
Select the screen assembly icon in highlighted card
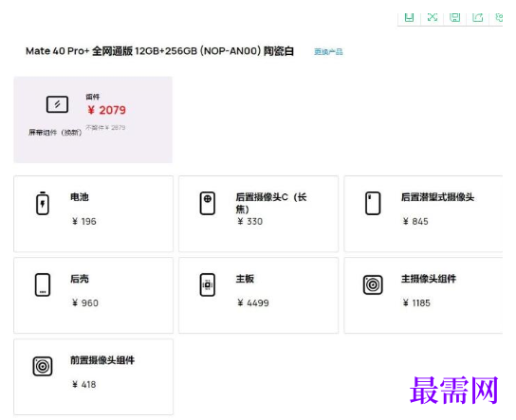pos(57,104)
